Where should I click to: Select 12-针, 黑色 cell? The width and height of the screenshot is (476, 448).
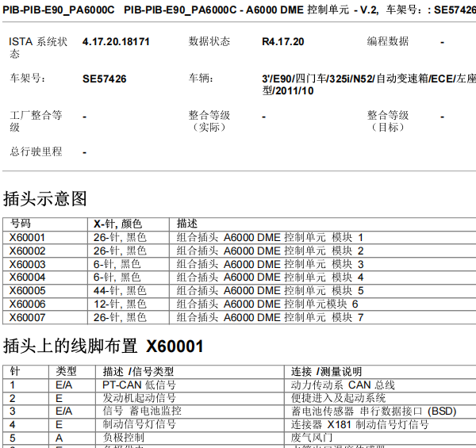point(121,304)
